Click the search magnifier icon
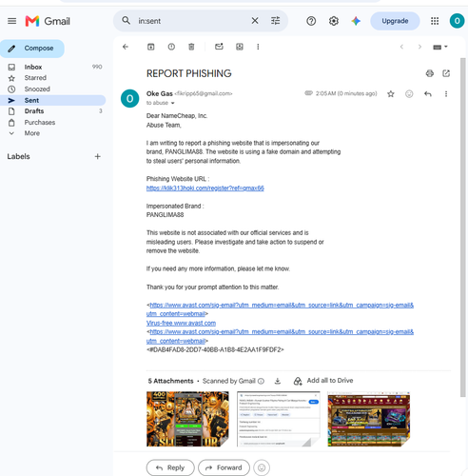Viewport: 468px width, 476px height. (x=127, y=21)
